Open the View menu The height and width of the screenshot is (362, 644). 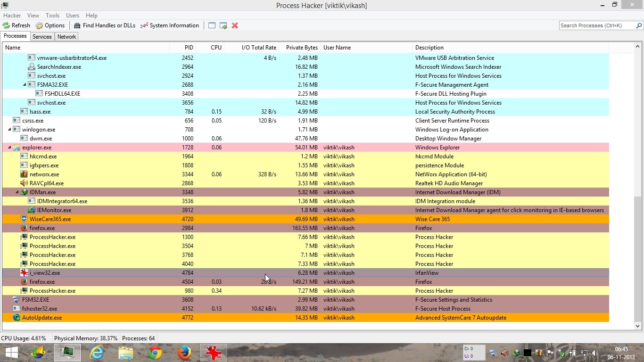[x=33, y=16]
